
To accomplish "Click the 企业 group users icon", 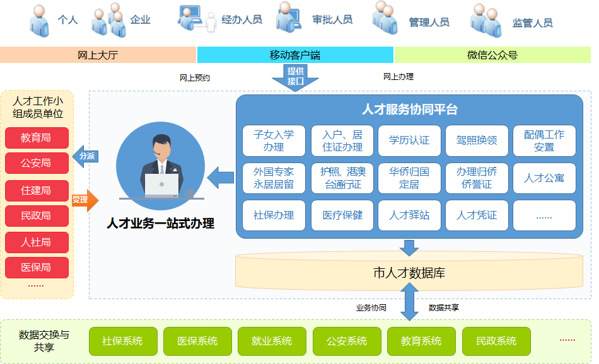I will pos(108,20).
